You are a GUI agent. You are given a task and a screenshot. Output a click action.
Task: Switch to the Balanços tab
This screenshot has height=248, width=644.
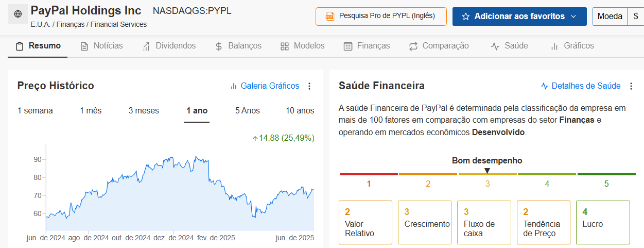tap(238, 46)
